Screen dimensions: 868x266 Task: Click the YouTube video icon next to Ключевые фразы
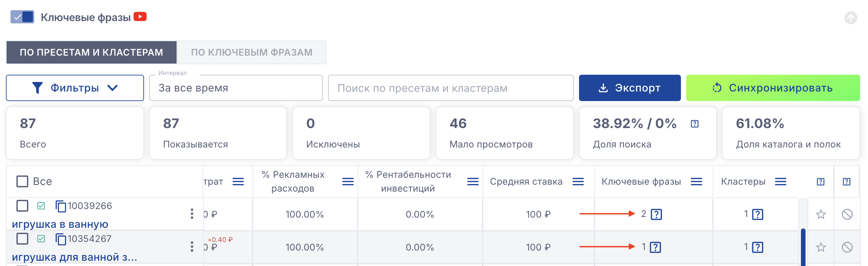click(x=140, y=16)
